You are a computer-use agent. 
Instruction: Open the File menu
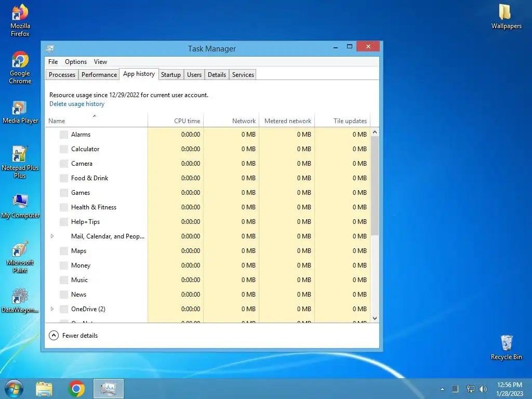(53, 62)
